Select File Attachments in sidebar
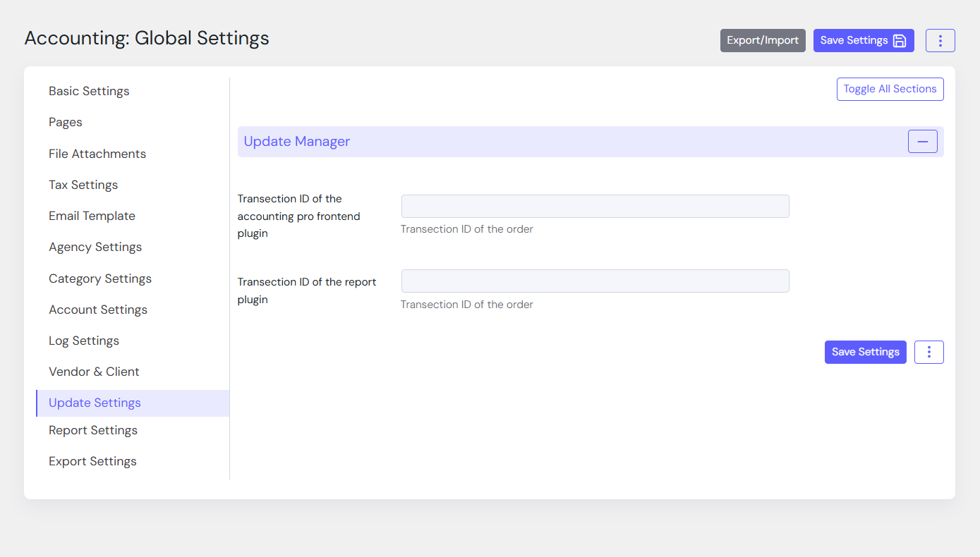The height and width of the screenshot is (557, 980). coord(97,154)
